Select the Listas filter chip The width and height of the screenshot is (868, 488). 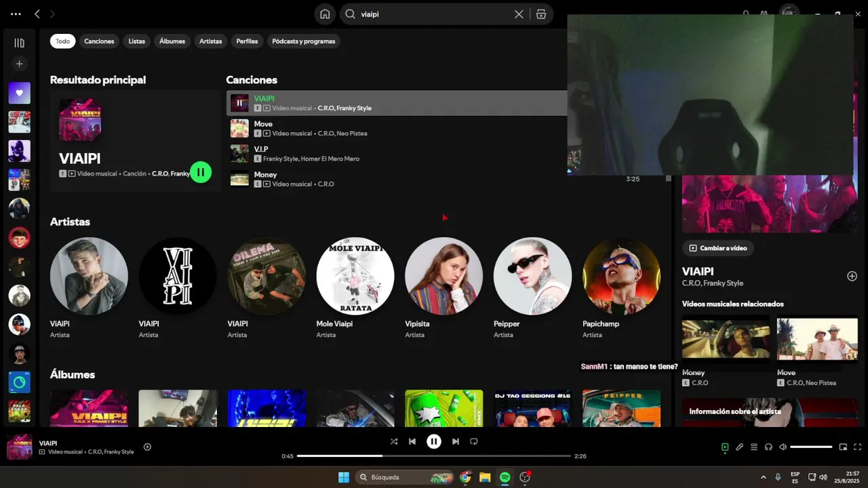137,41
